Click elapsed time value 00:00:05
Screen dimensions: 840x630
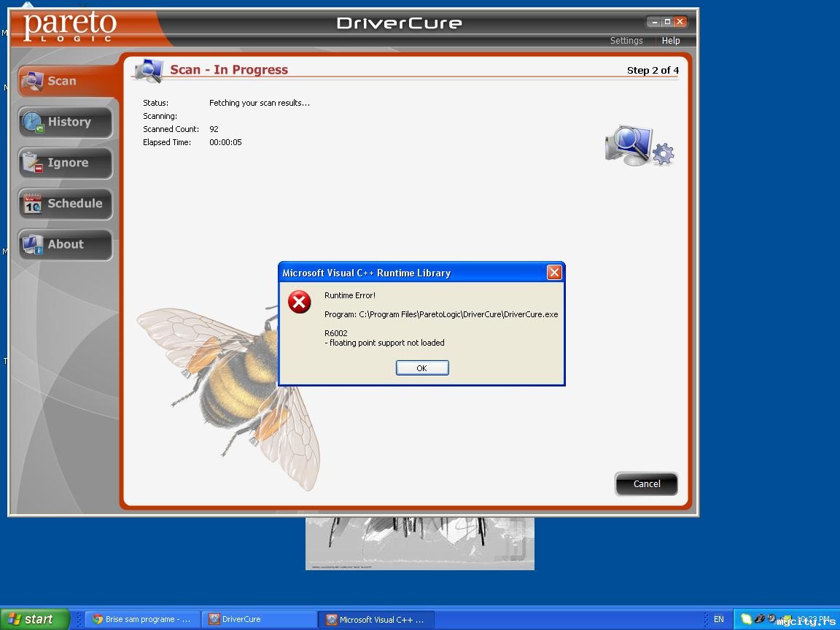coord(225,142)
